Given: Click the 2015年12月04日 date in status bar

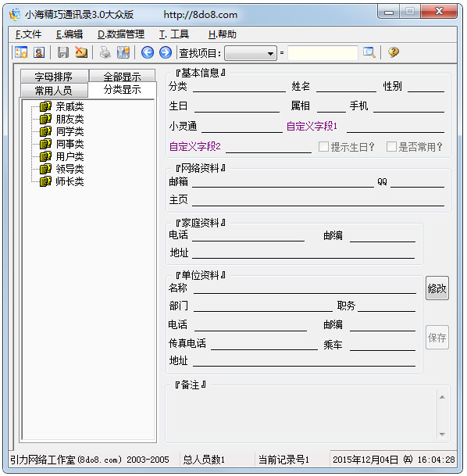Looking at the screenshot, I should (365, 460).
